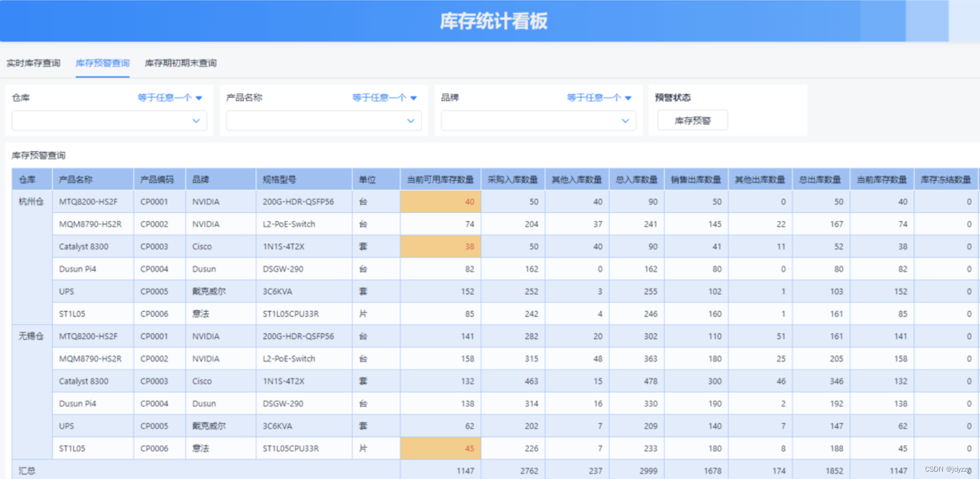This screenshot has width=980, height=479.
Task: Click the 单位 column header
Action: (376, 180)
